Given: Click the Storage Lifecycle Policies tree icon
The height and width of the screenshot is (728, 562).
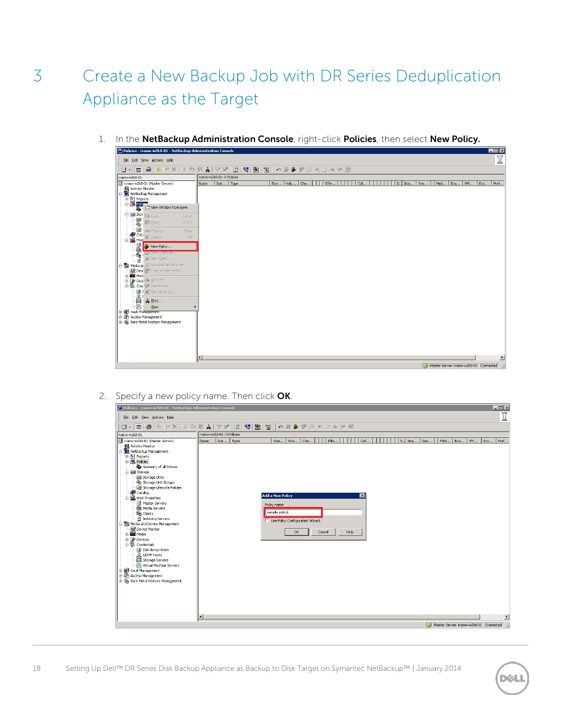Looking at the screenshot, I should click(139, 487).
